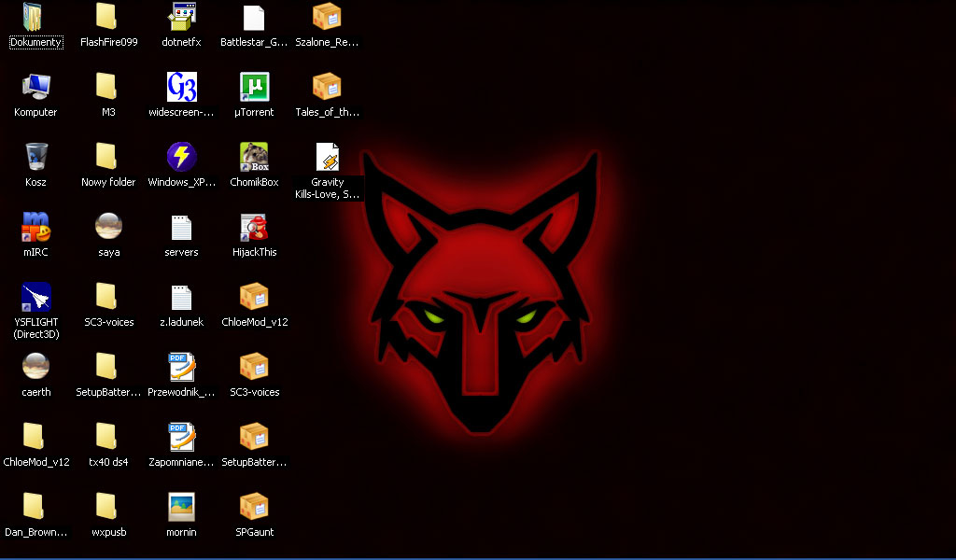
Task: Select the Gravity Kills-Love audio file
Action: [x=327, y=157]
